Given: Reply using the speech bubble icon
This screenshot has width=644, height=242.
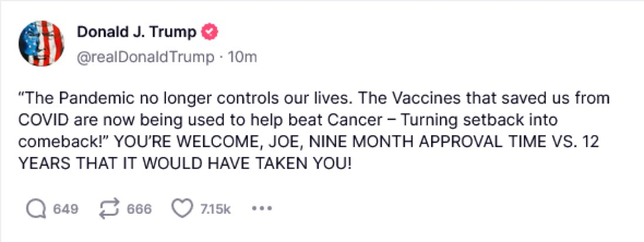Looking at the screenshot, I should 36,209.
